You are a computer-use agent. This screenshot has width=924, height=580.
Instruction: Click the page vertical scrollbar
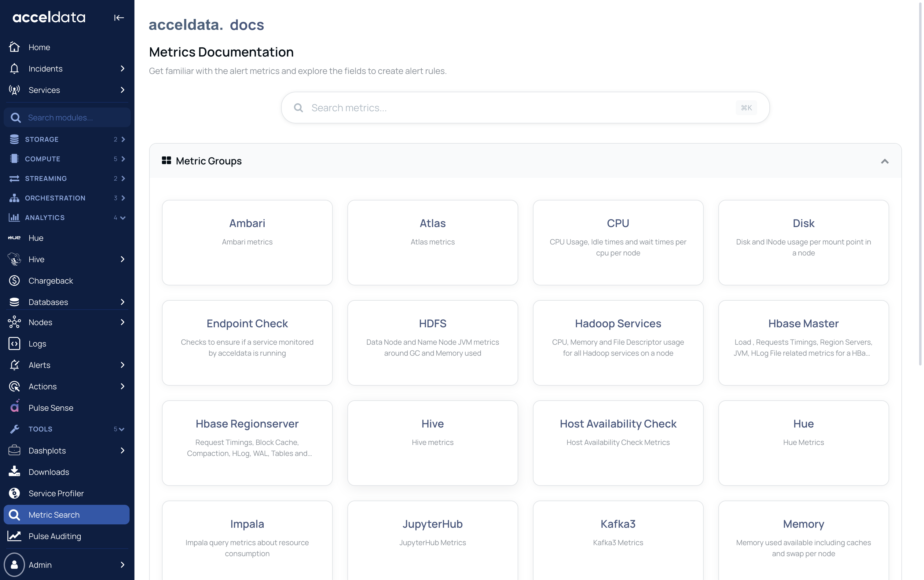point(920,184)
